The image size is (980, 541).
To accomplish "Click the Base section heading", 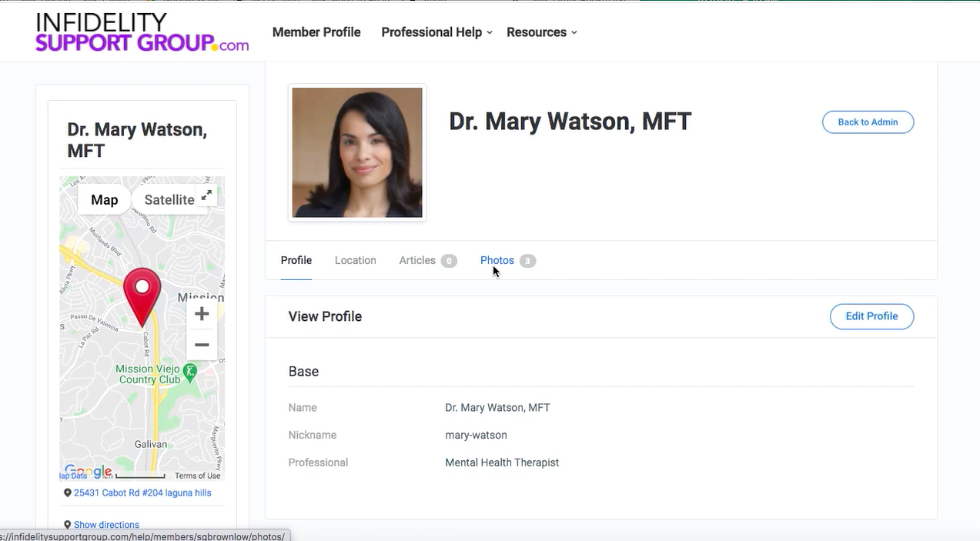I will [x=303, y=372].
